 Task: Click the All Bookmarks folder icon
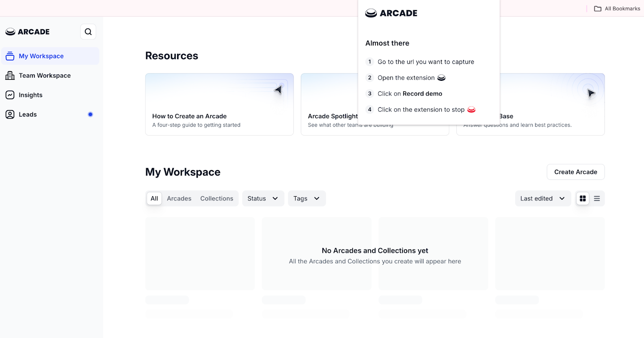tap(598, 9)
